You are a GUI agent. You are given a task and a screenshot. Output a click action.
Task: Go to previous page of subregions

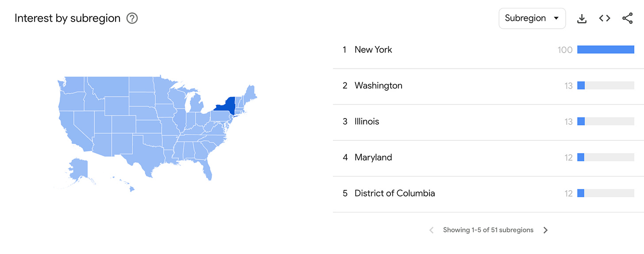point(432,230)
